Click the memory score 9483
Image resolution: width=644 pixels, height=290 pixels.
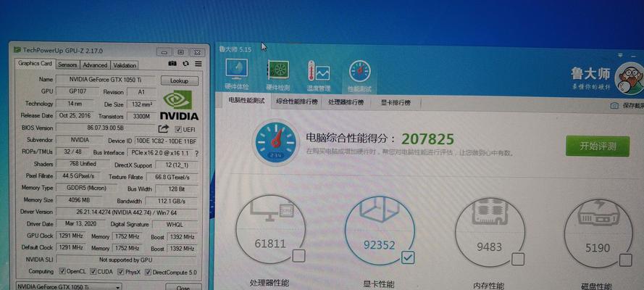click(489, 247)
